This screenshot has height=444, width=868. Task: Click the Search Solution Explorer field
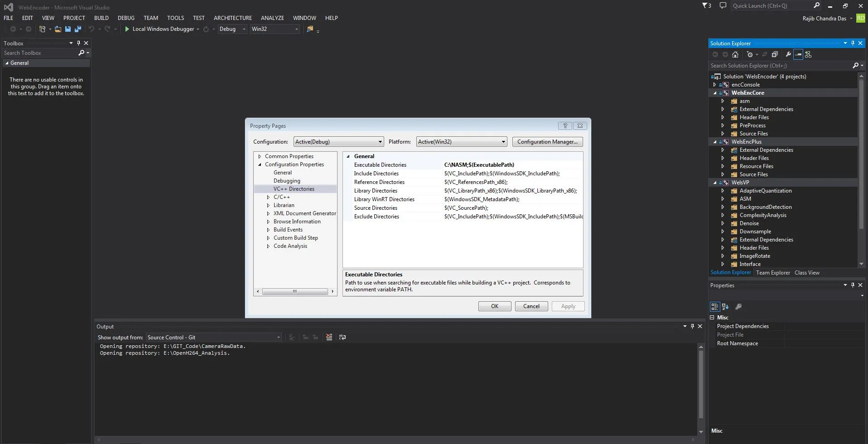(x=781, y=66)
